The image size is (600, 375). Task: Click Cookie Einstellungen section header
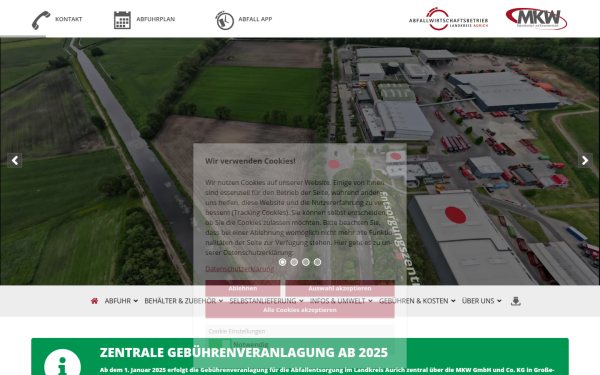300,331
